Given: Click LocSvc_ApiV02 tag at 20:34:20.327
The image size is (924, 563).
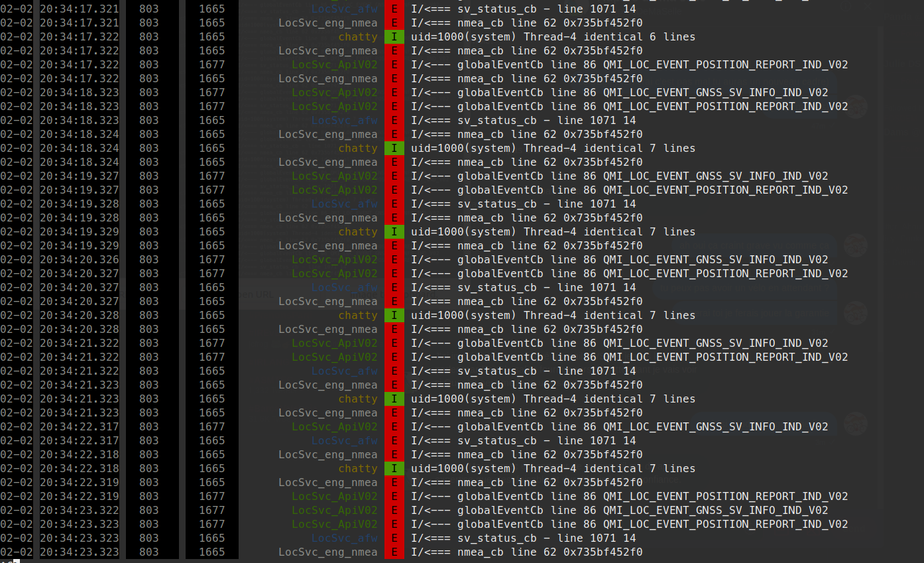Looking at the screenshot, I should (334, 274).
